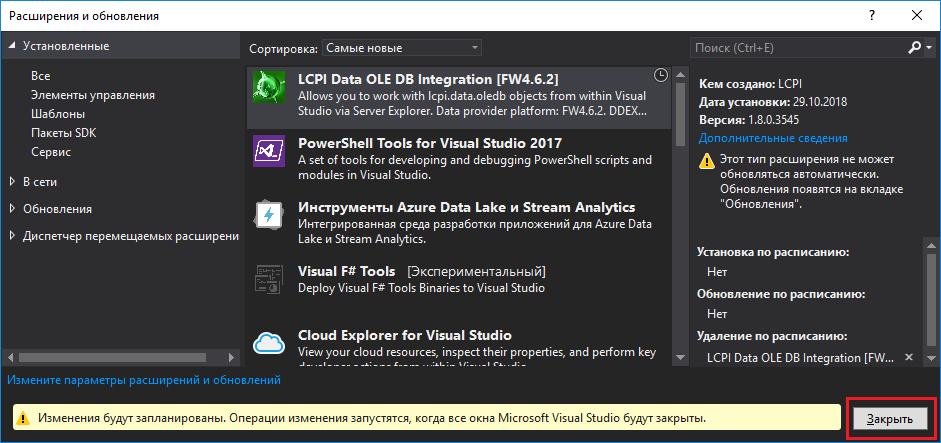This screenshot has height=443, width=941.
Task: Select Инструменты Azure Data Lake и Stream Analytics
Action: (466, 208)
